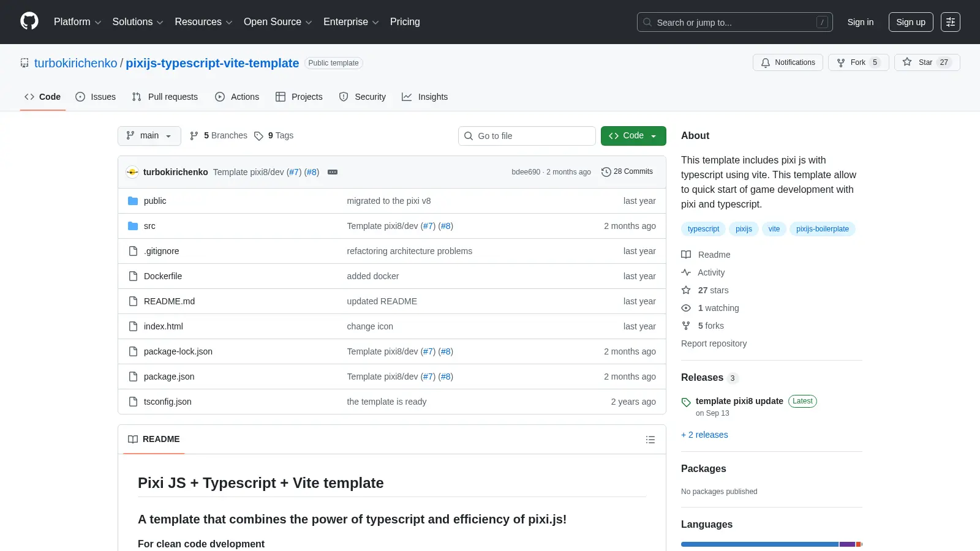
Task: Select the Code tab
Action: [x=43, y=97]
